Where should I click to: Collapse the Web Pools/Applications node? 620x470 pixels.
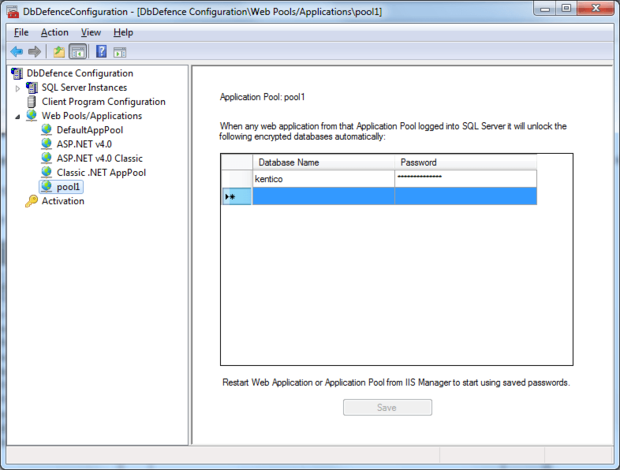[x=17, y=116]
